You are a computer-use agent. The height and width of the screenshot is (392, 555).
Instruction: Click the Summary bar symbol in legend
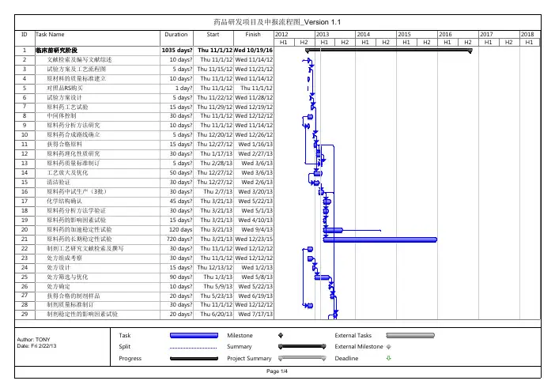281,346
